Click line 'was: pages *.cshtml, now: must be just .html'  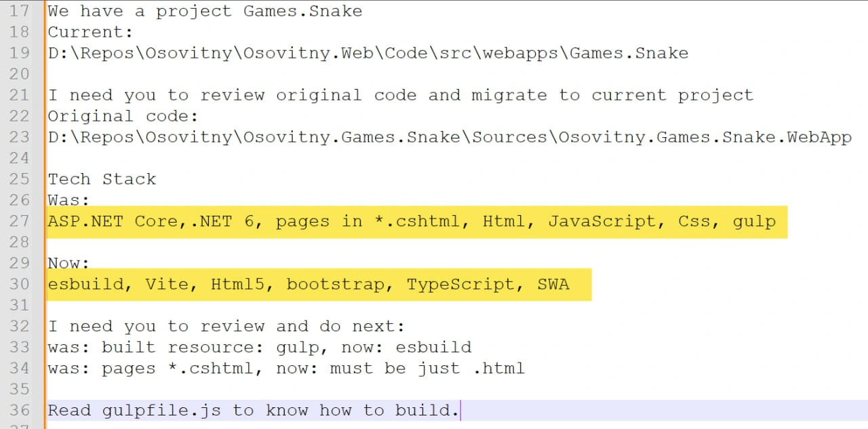286,369
